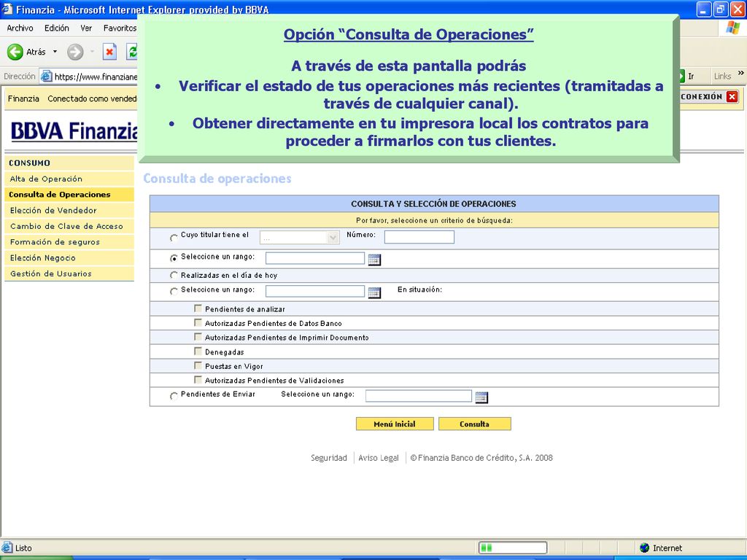
Task: Click the page icon in address bar
Action: click(x=46, y=76)
